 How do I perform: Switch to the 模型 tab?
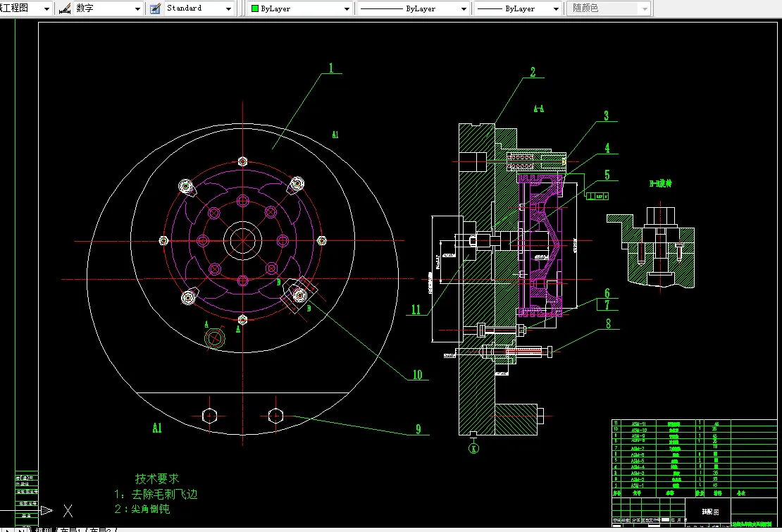[42, 529]
